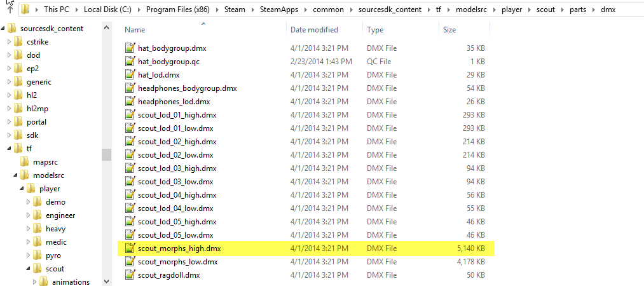Click the scout_lod_02_high.dmx file icon

coord(130,142)
